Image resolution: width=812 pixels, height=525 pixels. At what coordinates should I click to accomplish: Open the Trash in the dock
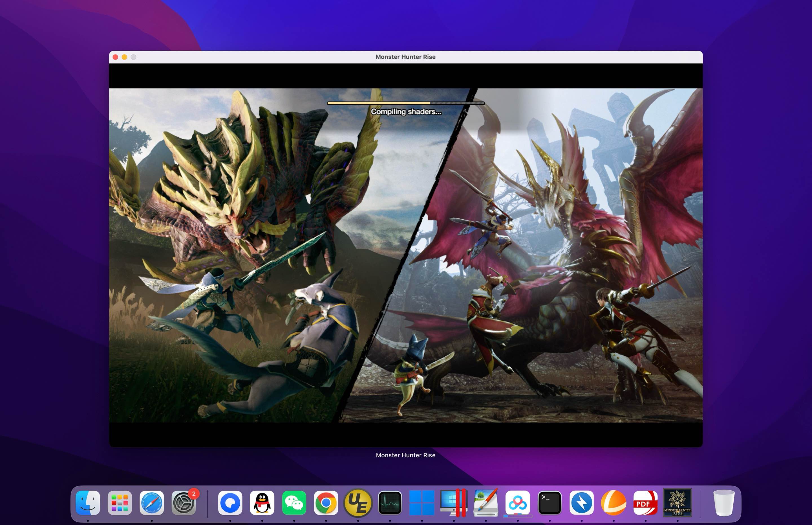coord(724,503)
